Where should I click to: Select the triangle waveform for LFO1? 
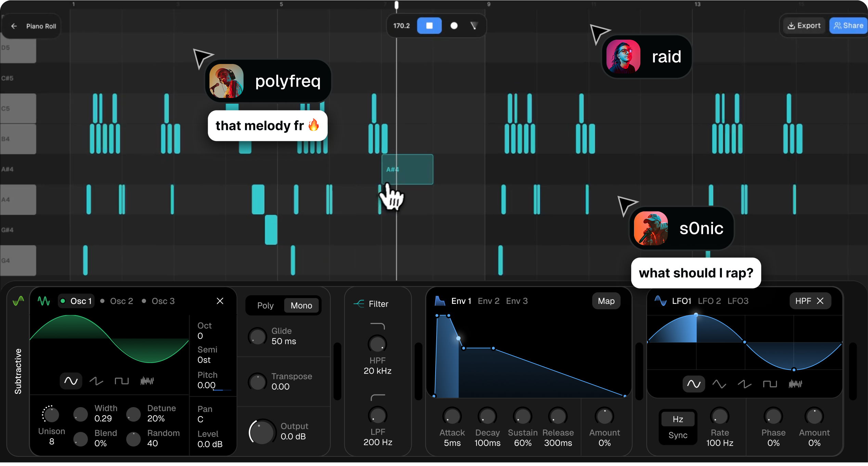tap(719, 384)
